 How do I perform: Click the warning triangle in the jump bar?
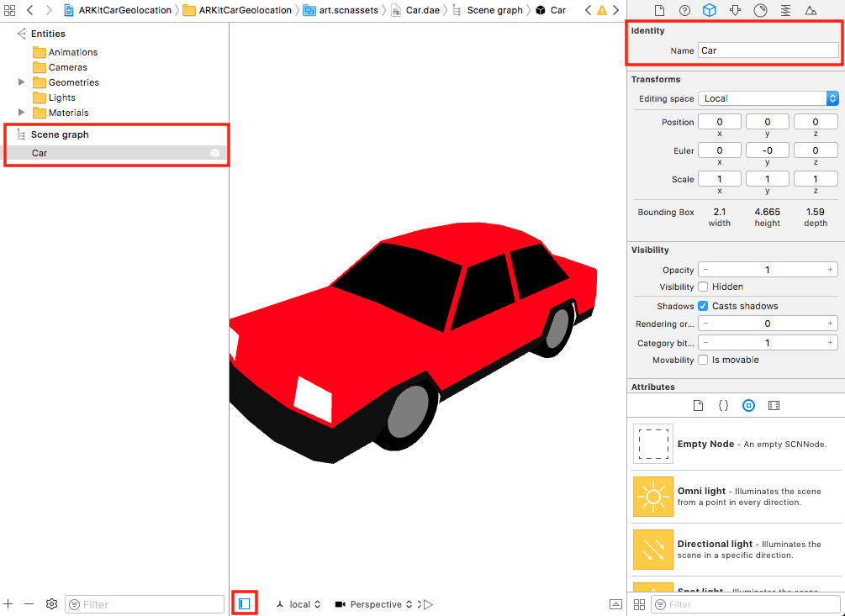click(x=600, y=10)
